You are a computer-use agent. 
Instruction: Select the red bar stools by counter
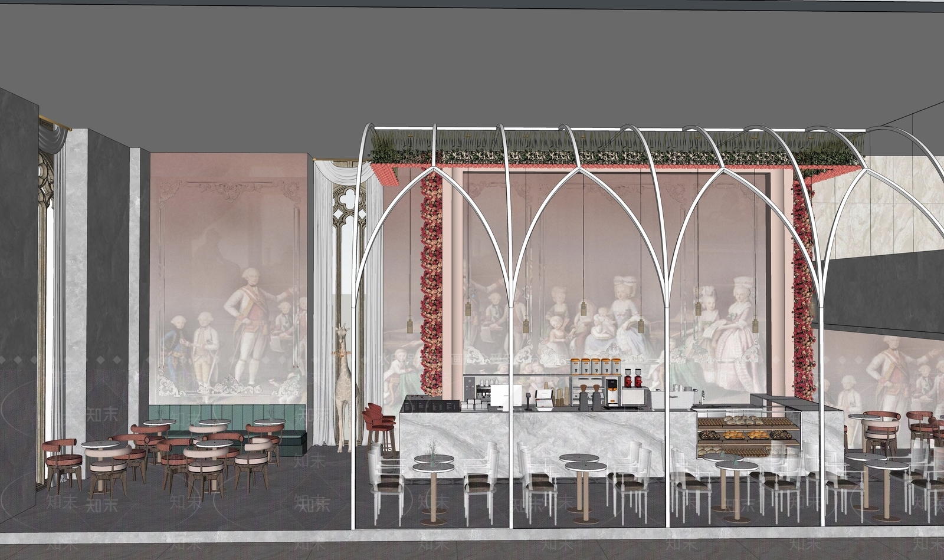tap(378, 422)
